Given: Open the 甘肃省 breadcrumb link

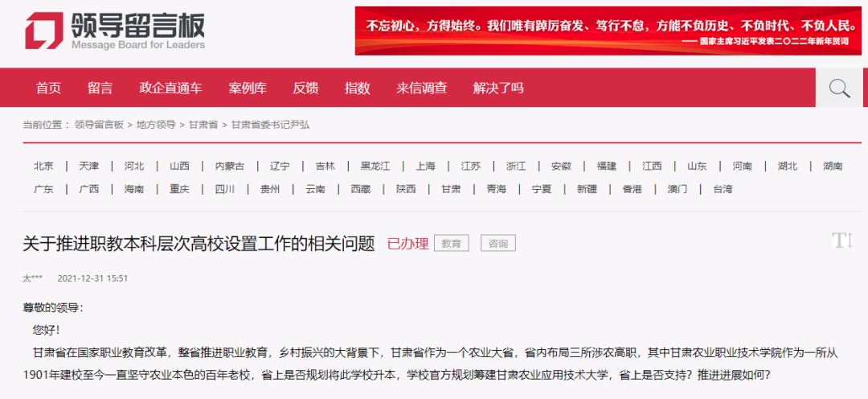Looking at the screenshot, I should 203,125.
